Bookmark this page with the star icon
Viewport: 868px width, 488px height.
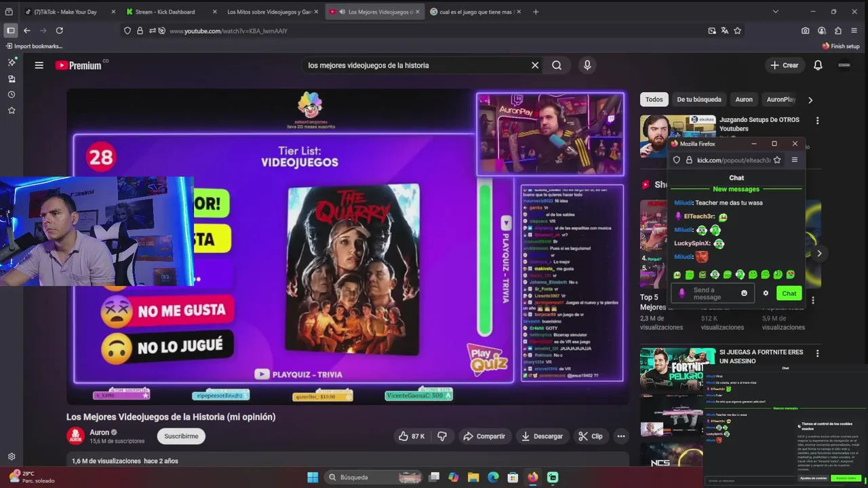click(737, 30)
